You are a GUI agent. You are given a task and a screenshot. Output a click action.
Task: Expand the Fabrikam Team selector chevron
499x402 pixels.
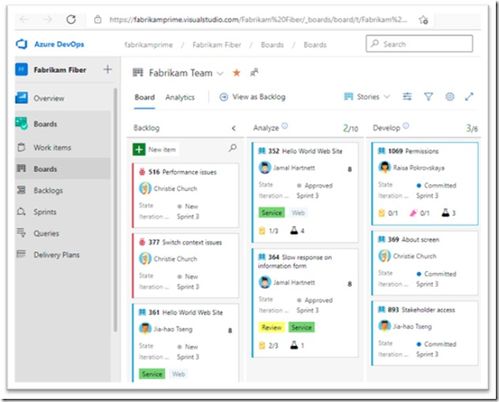coord(220,73)
